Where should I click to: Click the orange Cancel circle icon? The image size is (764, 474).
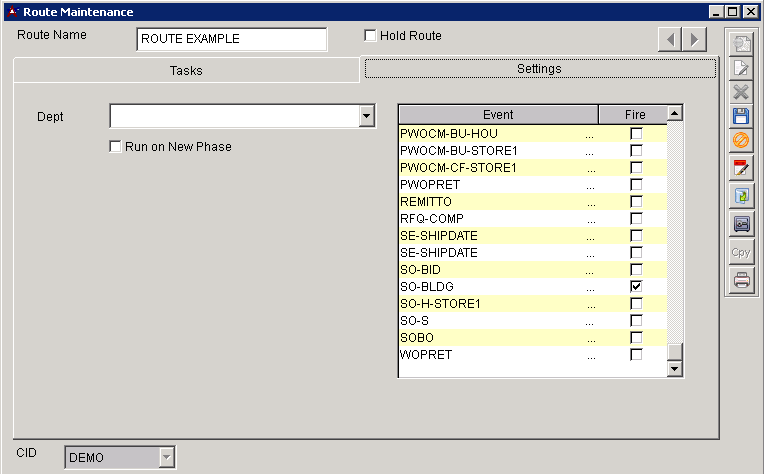pos(741,141)
